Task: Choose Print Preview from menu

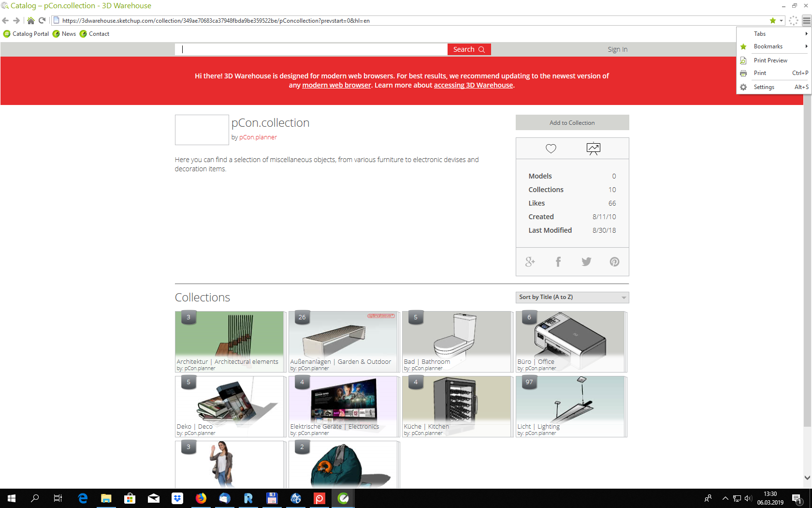Action: point(773,60)
